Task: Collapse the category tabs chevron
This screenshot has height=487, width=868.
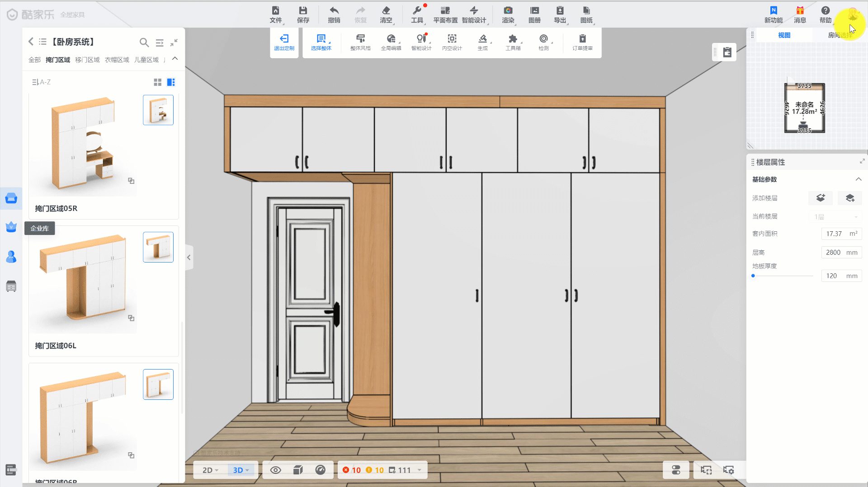Action: tap(175, 59)
